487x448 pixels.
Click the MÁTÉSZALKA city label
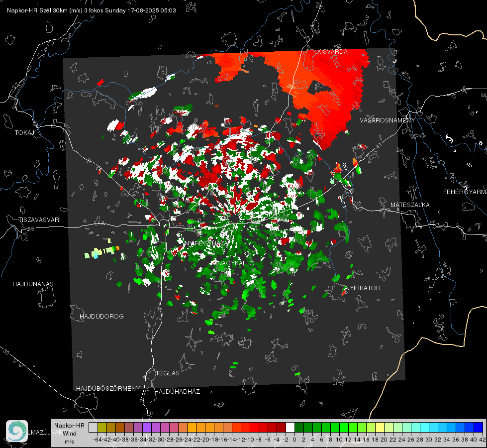pos(410,205)
